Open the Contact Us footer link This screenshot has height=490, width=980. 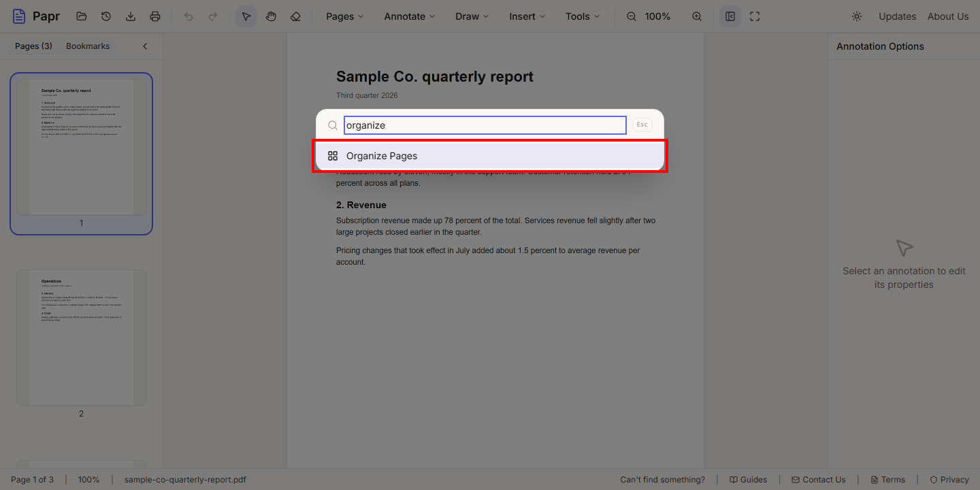[819, 480]
